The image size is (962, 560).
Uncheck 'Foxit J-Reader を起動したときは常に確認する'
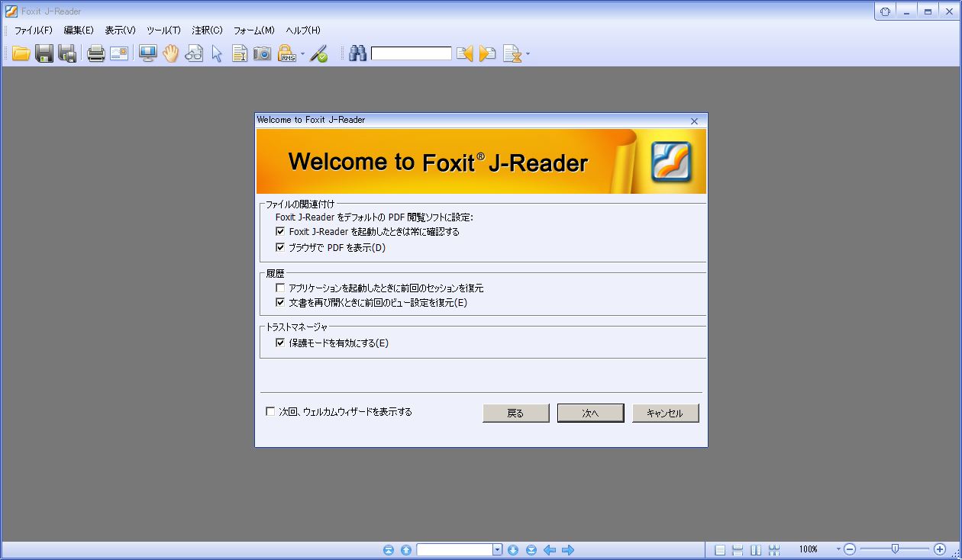tap(280, 231)
